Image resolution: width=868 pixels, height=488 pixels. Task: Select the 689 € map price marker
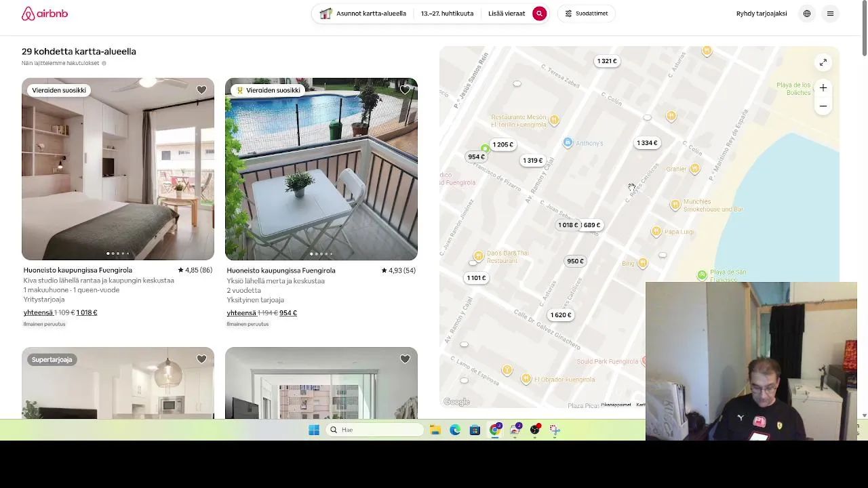(592, 225)
